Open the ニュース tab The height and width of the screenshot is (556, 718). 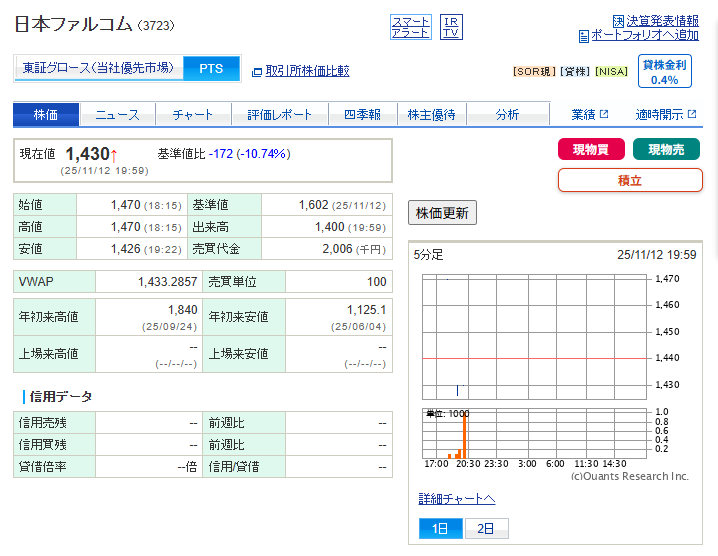click(118, 114)
